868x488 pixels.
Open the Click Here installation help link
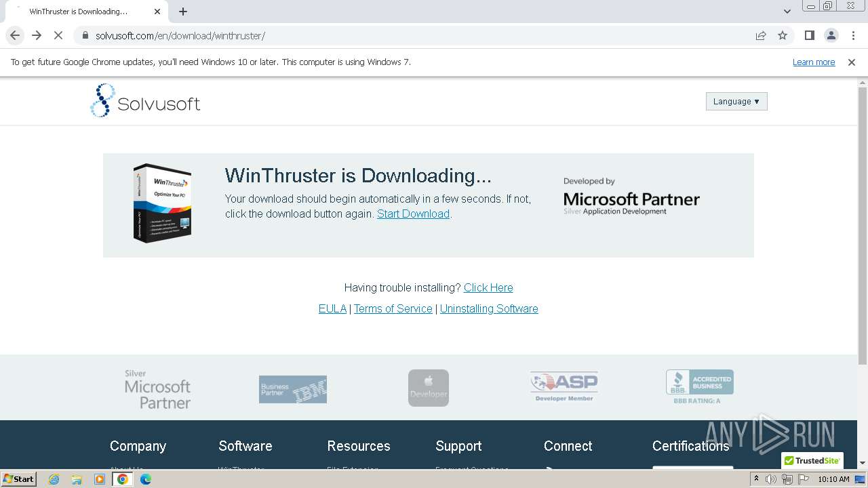488,287
